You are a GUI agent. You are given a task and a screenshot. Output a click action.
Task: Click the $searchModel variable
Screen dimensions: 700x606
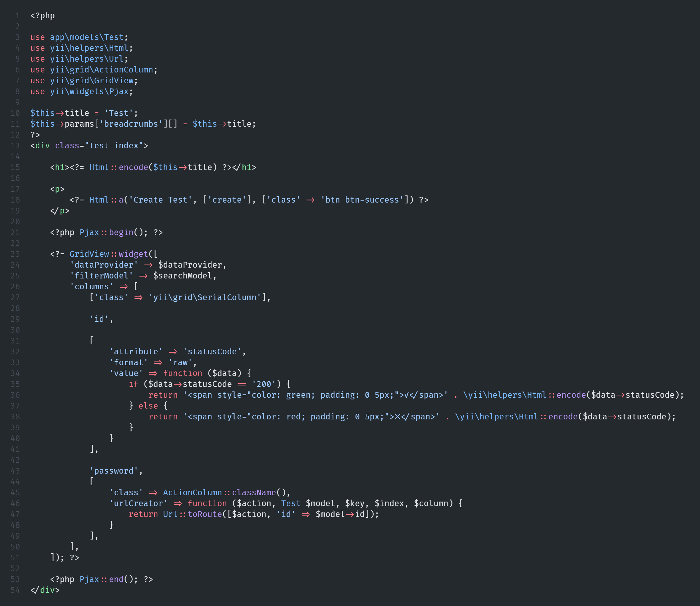[x=182, y=276]
